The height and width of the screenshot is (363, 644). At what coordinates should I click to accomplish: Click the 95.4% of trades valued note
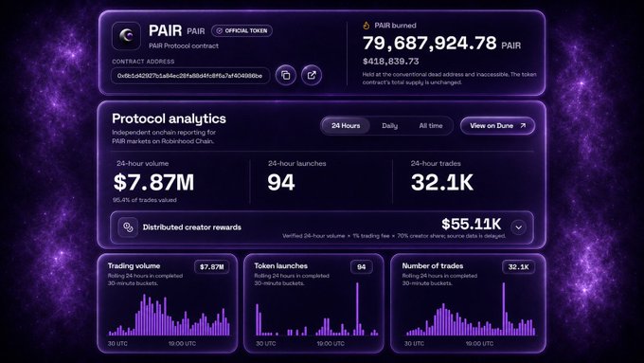(145, 200)
